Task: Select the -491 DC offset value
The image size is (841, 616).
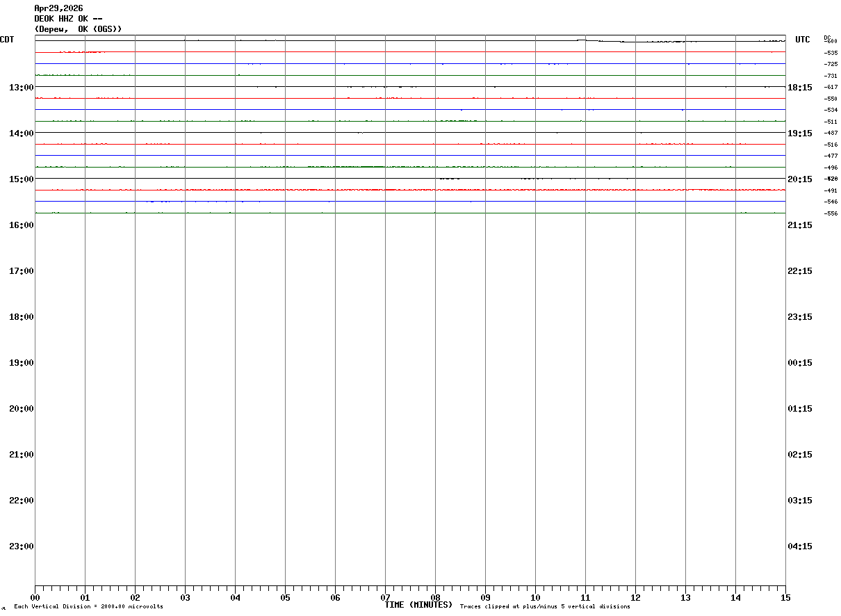Action: click(x=831, y=191)
